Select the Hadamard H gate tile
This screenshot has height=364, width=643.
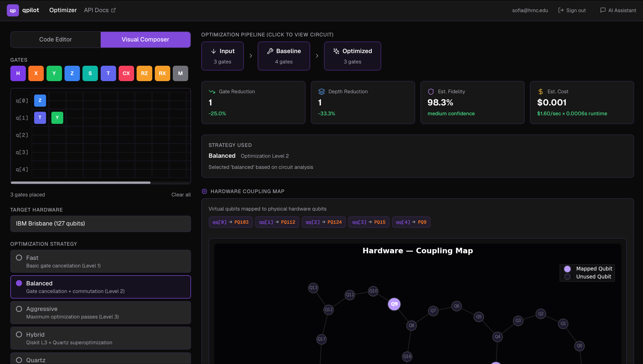pyautogui.click(x=18, y=73)
